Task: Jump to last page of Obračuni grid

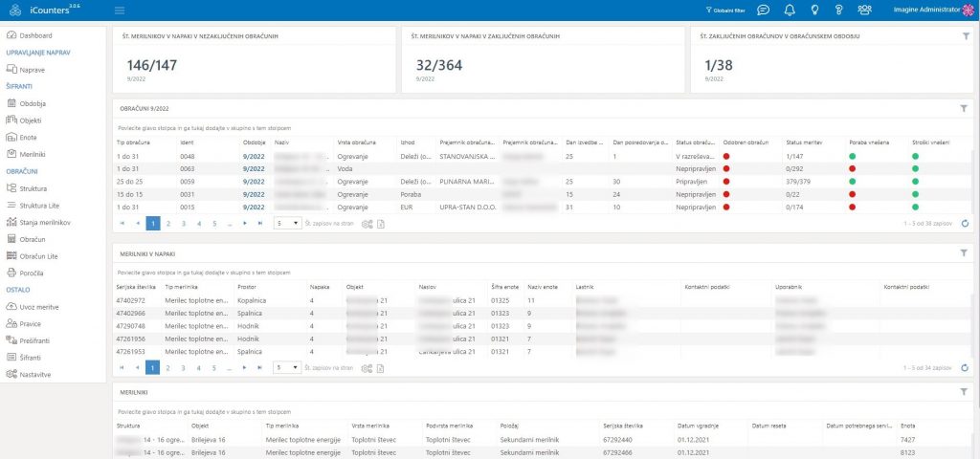Action: click(260, 224)
